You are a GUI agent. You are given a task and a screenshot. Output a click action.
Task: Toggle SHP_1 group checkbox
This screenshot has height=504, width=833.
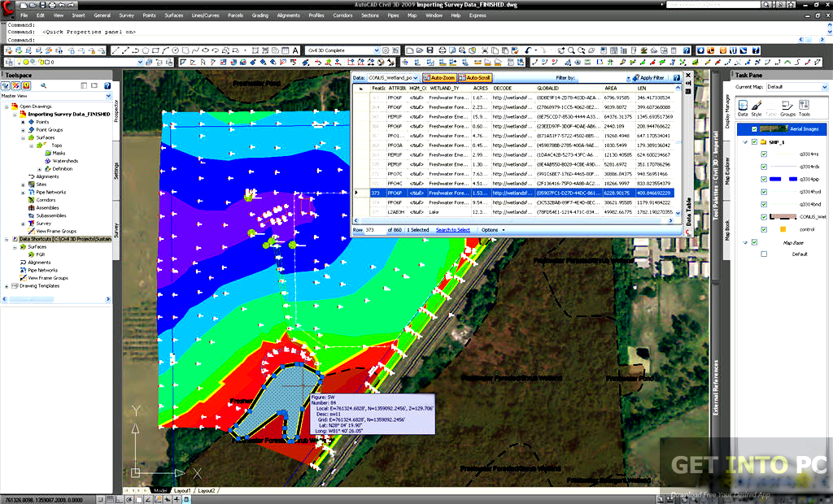(754, 141)
